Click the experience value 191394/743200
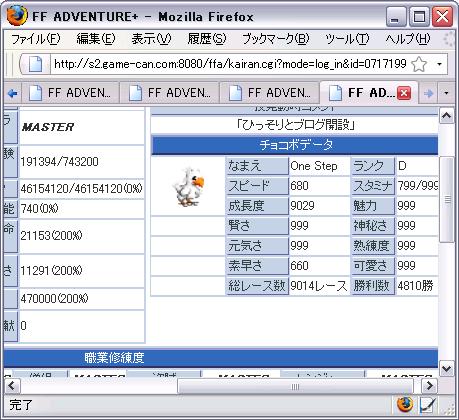The image size is (459, 420). (60, 162)
